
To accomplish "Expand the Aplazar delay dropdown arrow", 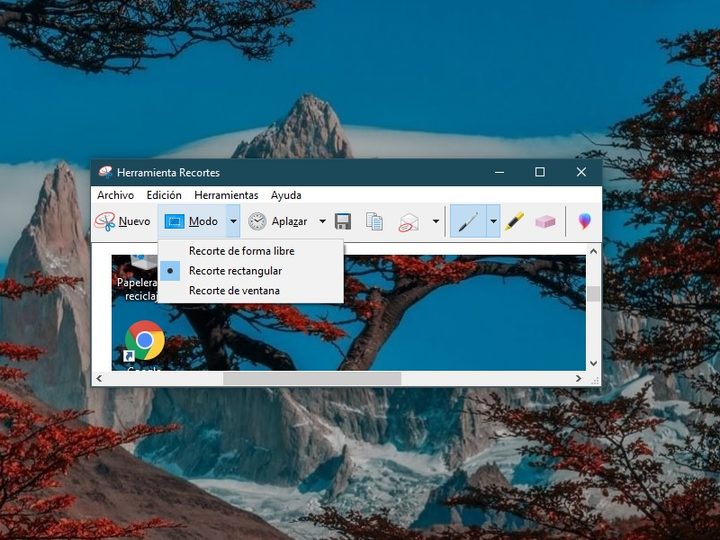I will tap(322, 221).
